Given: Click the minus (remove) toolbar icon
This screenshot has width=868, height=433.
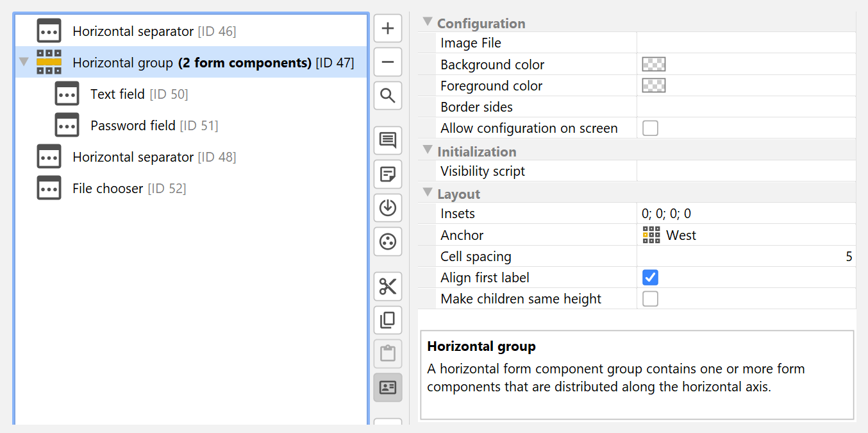Looking at the screenshot, I should 388,62.
